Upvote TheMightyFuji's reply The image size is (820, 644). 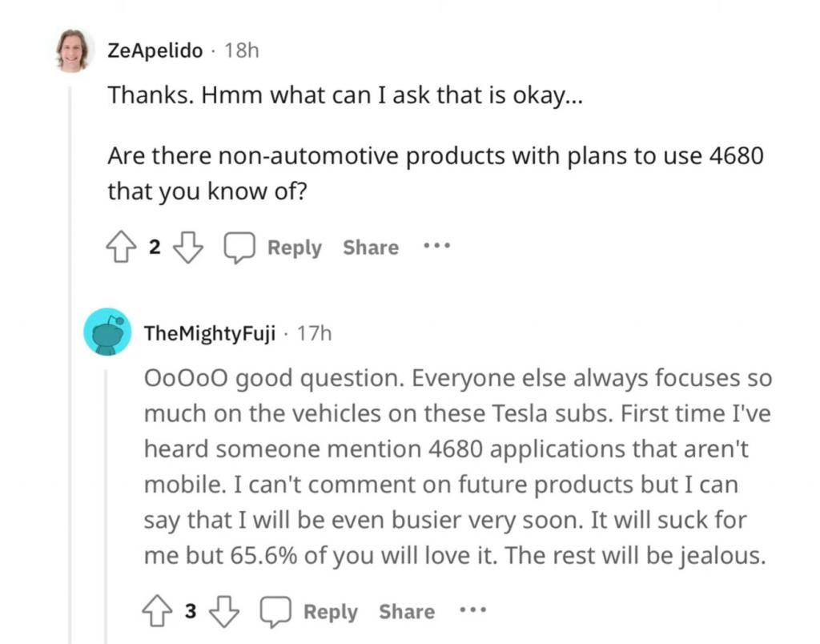point(157,611)
